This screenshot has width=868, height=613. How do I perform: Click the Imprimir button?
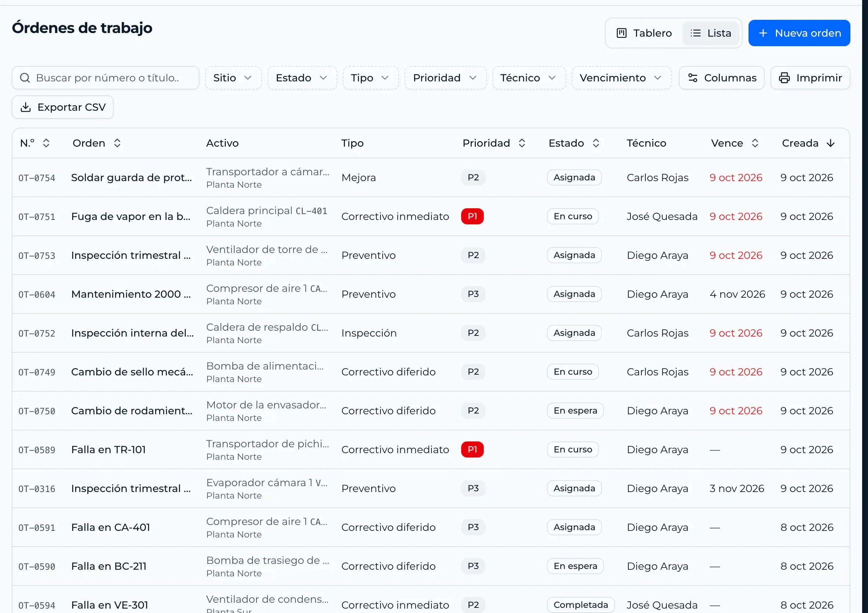pos(810,78)
